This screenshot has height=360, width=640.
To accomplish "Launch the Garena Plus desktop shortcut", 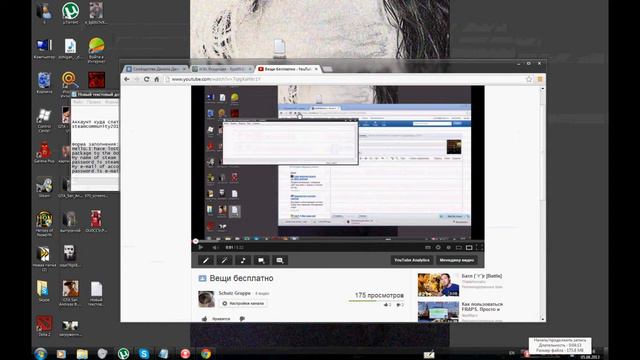I will tap(44, 152).
